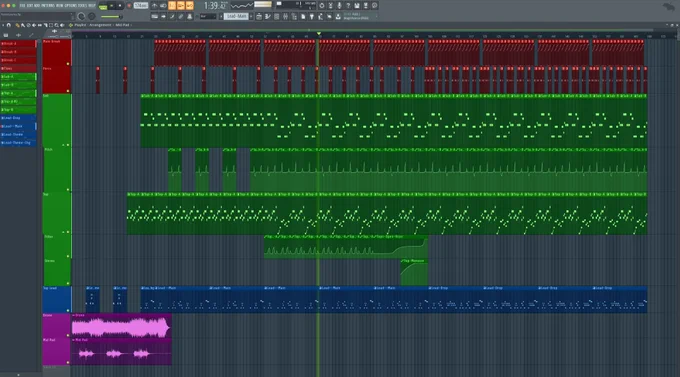Open the global snap selector dropdown
This screenshot has width=680, height=377.
(x=208, y=16)
